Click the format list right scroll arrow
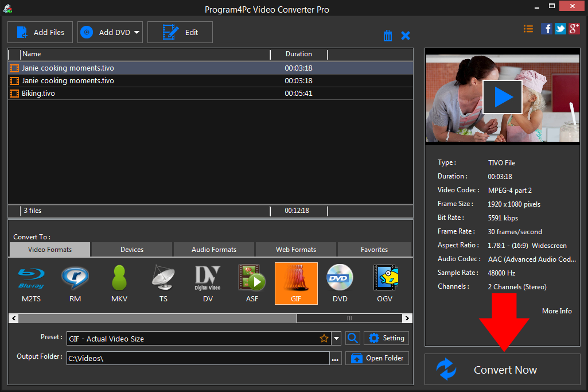This screenshot has height=392, width=588. click(407, 319)
